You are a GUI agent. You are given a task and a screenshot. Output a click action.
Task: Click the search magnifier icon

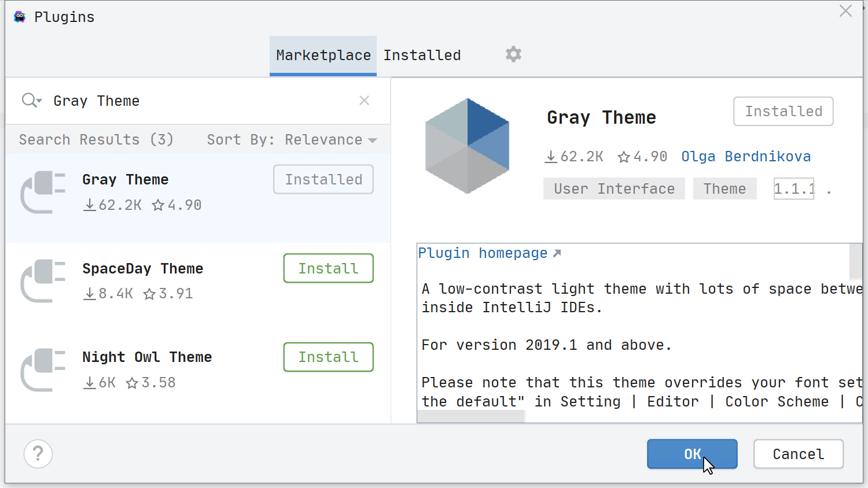pyautogui.click(x=28, y=100)
